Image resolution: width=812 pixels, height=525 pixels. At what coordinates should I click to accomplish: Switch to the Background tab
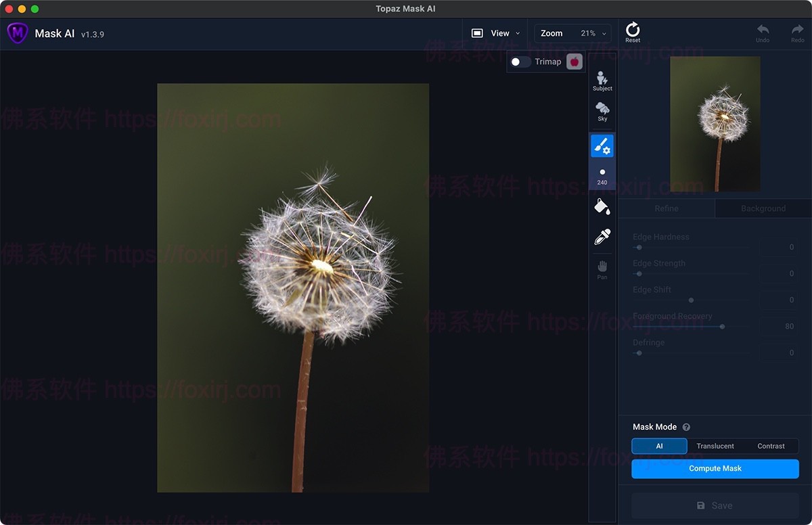[x=763, y=208]
